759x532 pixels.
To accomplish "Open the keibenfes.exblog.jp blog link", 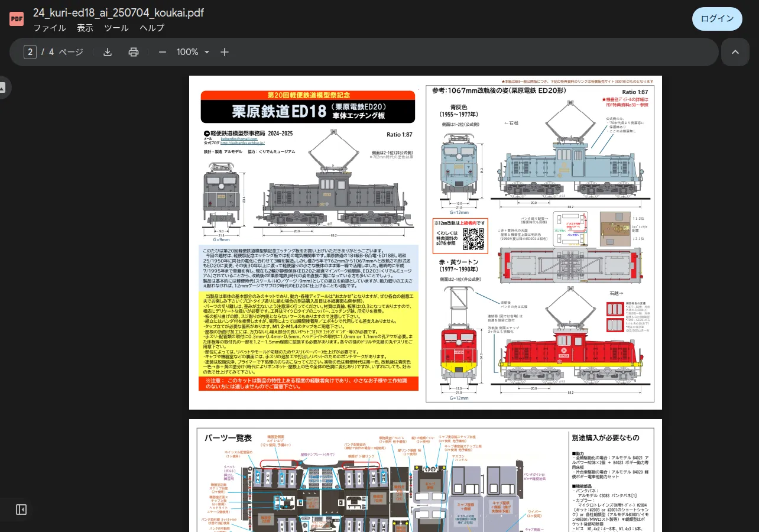I will (x=242, y=143).
